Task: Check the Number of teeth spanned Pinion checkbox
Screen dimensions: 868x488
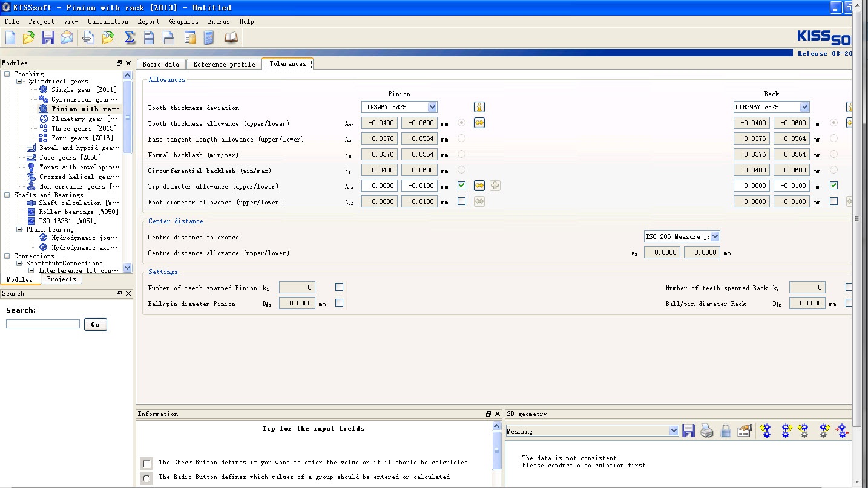Action: pyautogui.click(x=340, y=287)
